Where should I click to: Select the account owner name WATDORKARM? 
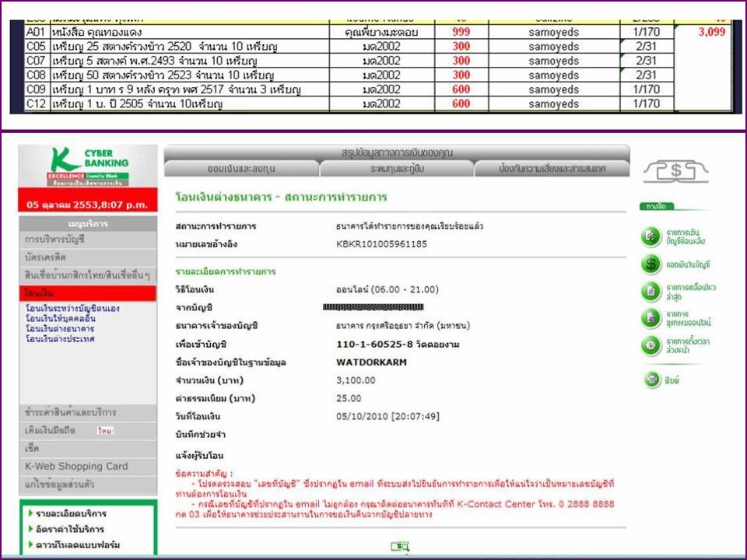pos(372,362)
